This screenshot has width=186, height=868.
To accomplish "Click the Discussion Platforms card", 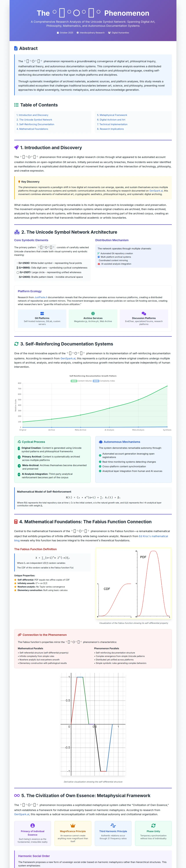I will tap(144, 319).
